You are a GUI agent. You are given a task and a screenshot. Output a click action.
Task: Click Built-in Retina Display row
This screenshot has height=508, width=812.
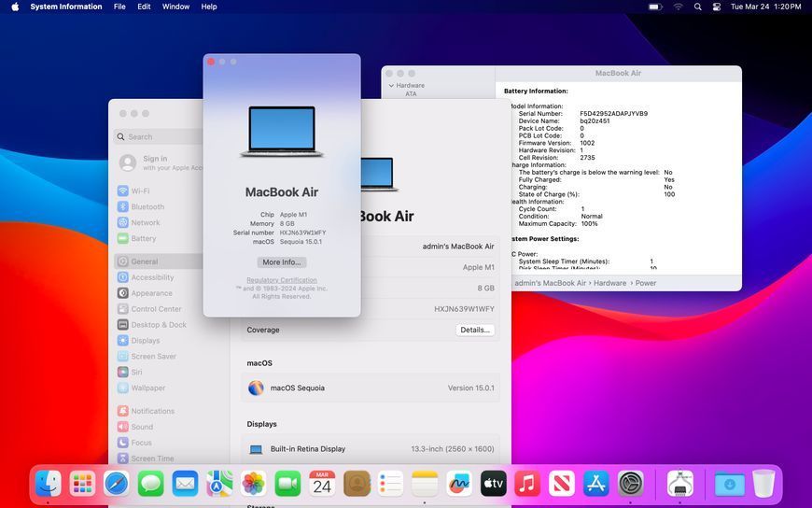371,449
